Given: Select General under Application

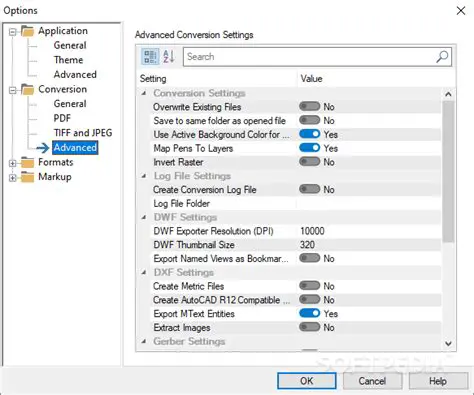Looking at the screenshot, I should (x=70, y=45).
